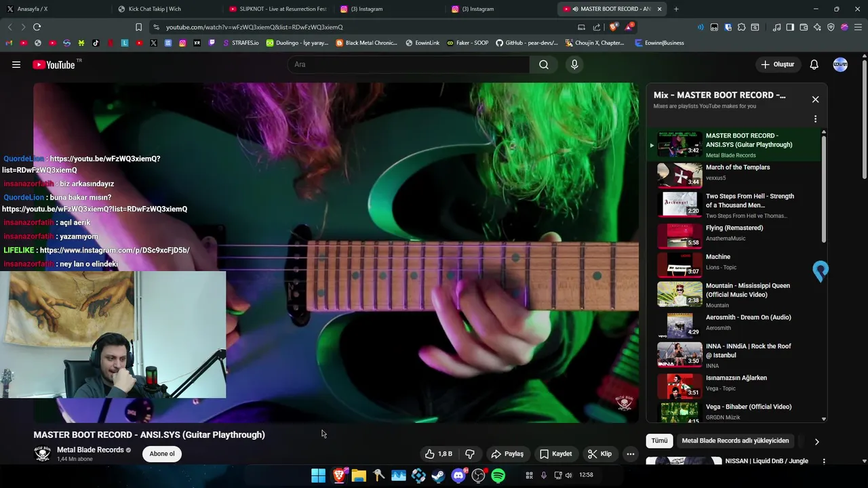
Task: Click the address bar URL
Action: tap(254, 27)
